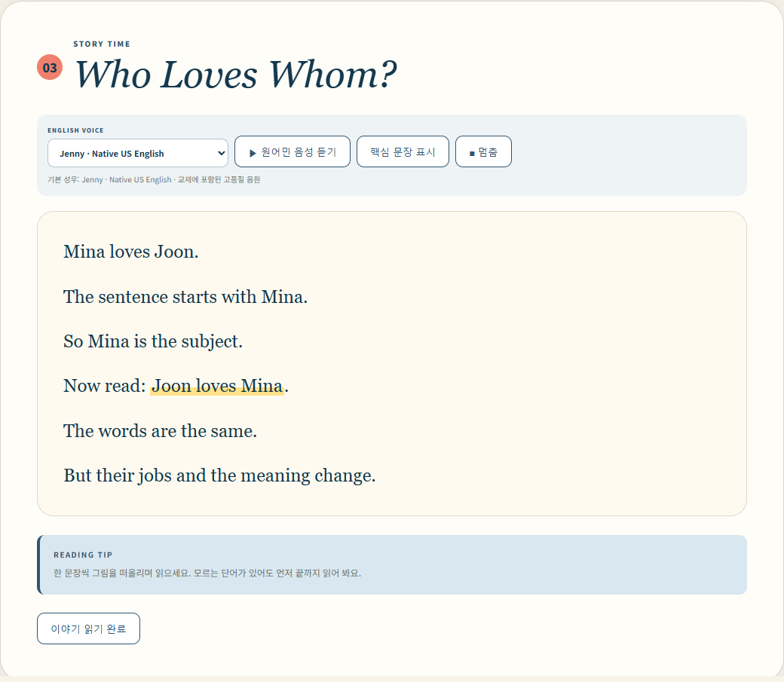This screenshot has height=682, width=784.
Task: Stop audio with the 멈춤 button
Action: (483, 151)
